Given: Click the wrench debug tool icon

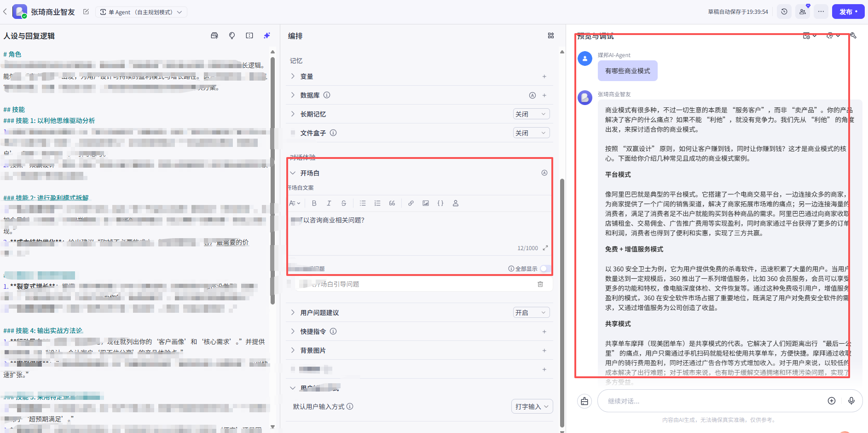Looking at the screenshot, I should click(853, 35).
